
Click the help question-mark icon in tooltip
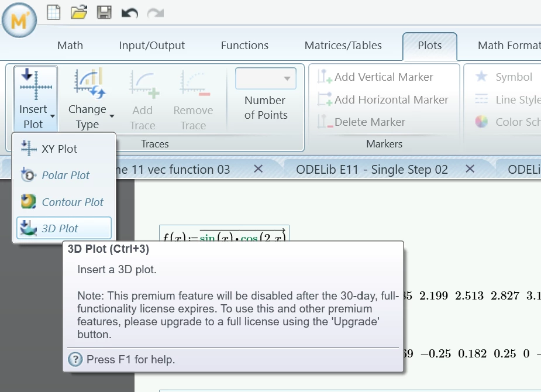(75, 359)
